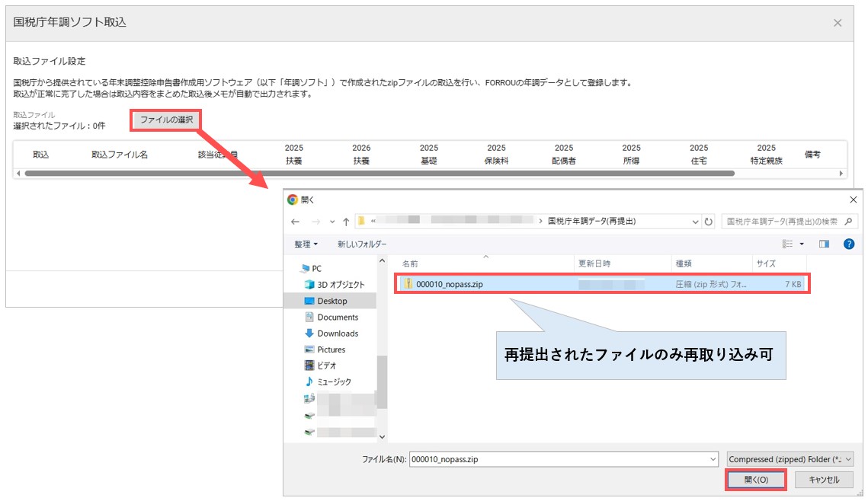Click the 2025 配偶者 column header

[564, 155]
